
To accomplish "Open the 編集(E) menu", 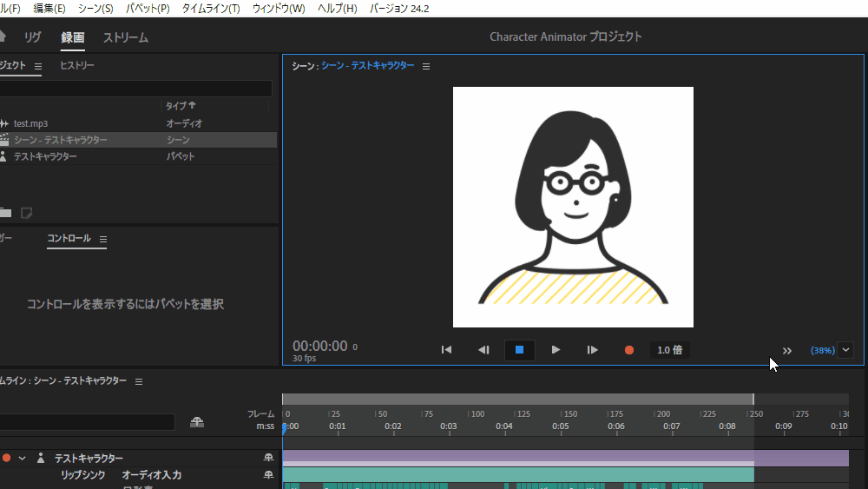I will click(49, 9).
